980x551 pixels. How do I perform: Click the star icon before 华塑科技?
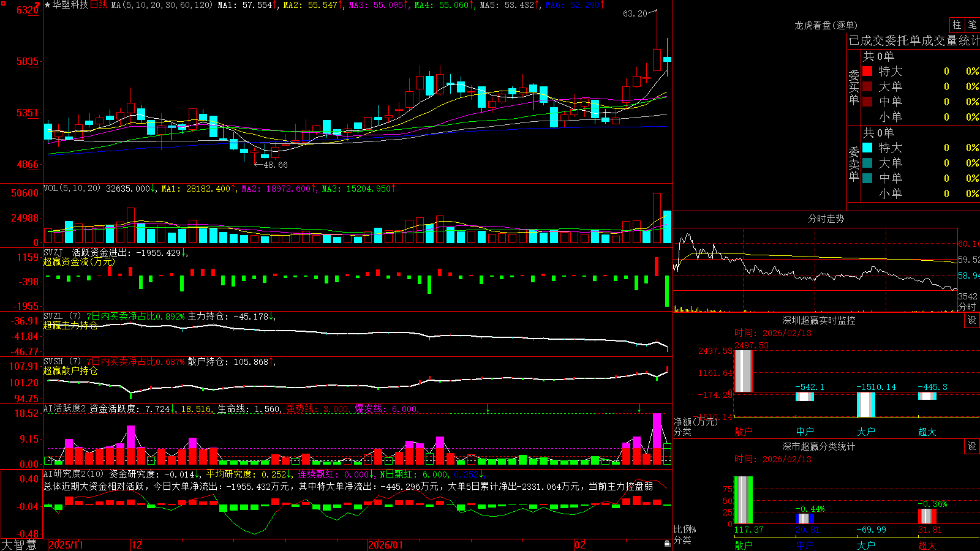point(47,5)
